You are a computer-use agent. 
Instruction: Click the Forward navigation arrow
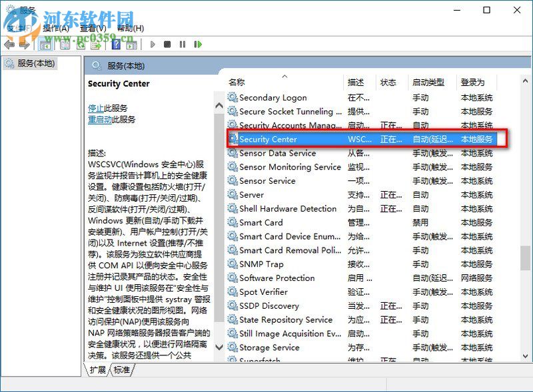(25, 45)
